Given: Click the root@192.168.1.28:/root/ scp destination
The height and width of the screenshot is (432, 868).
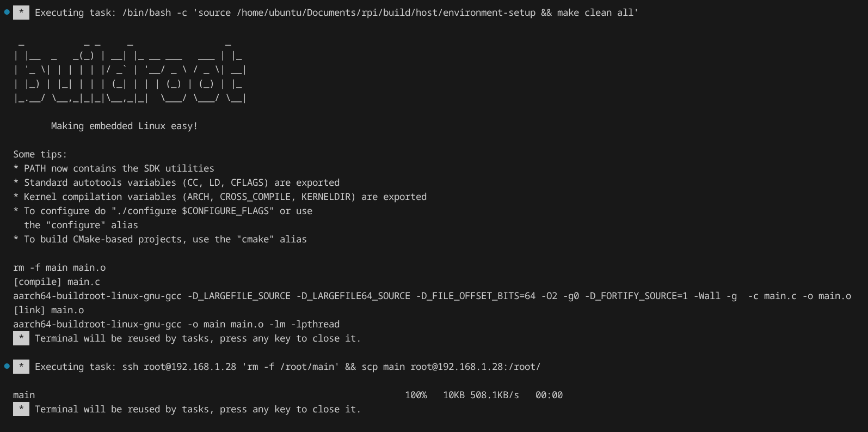Looking at the screenshot, I should tap(475, 367).
